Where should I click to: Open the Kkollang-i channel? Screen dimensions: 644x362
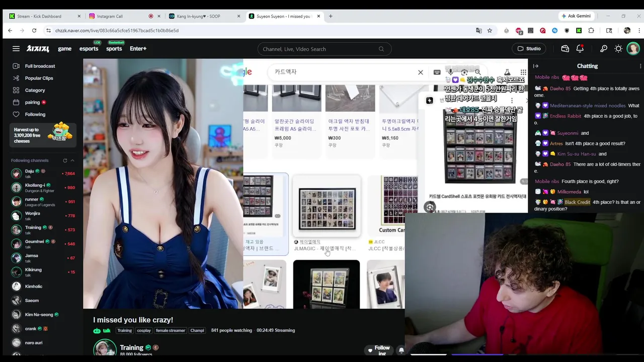[x=43, y=188]
